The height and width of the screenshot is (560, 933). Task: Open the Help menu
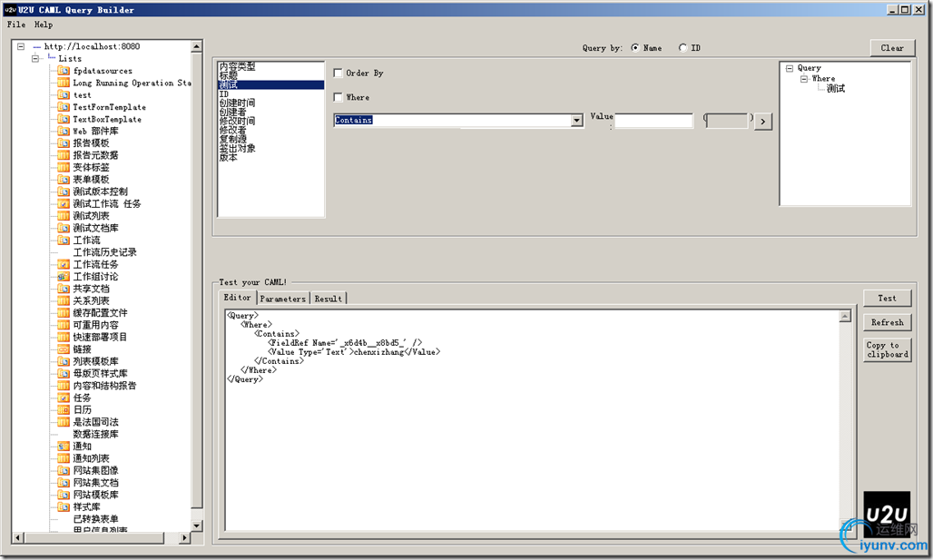coord(44,25)
